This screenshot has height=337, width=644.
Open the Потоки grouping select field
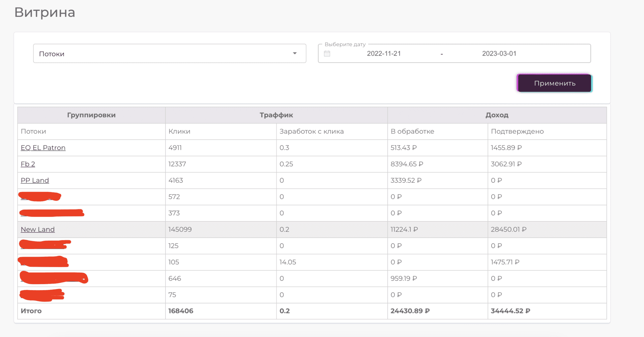click(x=162, y=54)
